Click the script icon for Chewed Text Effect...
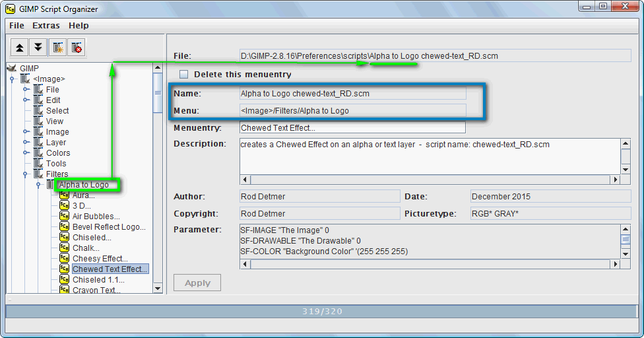The width and height of the screenshot is (644, 338). (64, 269)
